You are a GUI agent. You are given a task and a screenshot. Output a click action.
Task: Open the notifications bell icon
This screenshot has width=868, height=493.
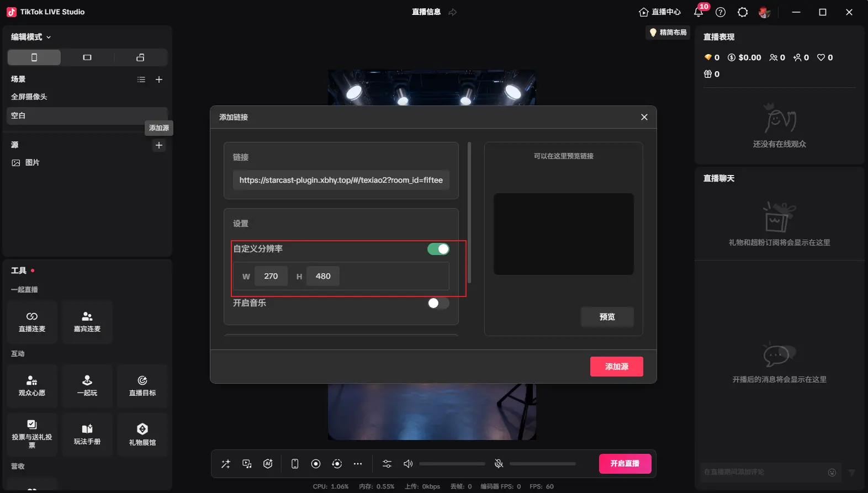point(698,12)
